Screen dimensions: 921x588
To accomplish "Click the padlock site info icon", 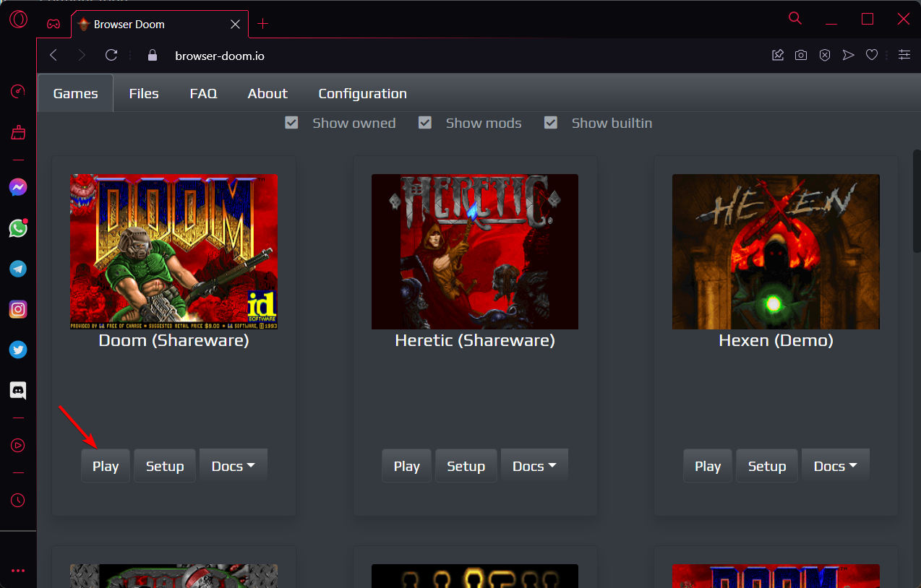I will pos(152,55).
